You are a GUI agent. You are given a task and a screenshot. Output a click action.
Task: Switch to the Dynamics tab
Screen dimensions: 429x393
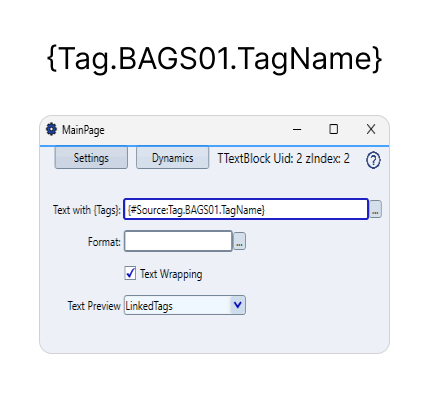tap(172, 158)
